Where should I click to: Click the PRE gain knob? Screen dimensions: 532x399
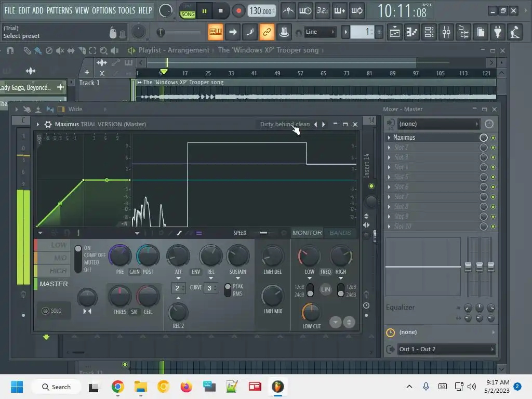tap(120, 256)
